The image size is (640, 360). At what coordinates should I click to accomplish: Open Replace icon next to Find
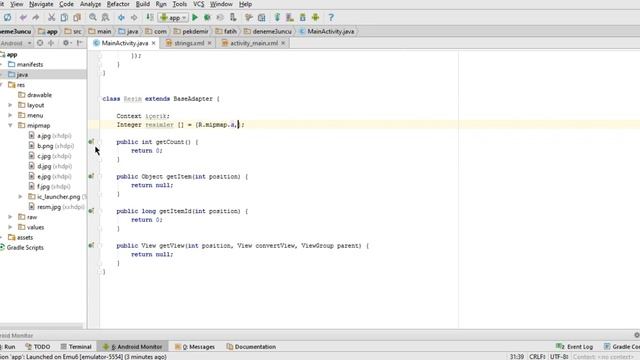pyautogui.click(x=105, y=18)
